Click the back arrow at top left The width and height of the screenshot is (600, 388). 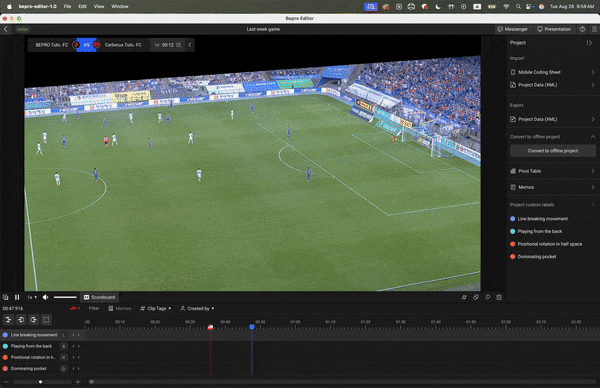[6, 29]
